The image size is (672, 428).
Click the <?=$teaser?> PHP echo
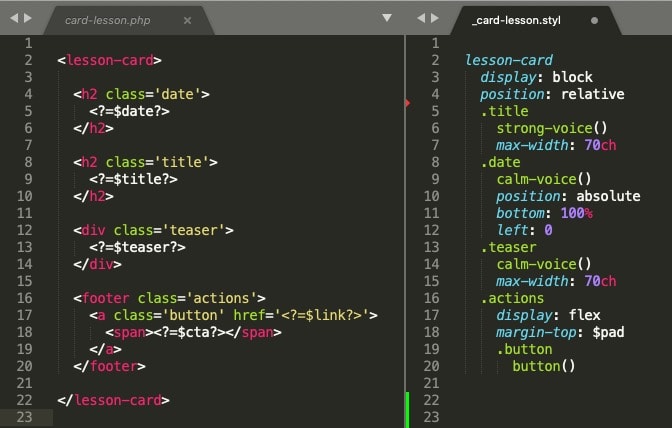point(137,247)
